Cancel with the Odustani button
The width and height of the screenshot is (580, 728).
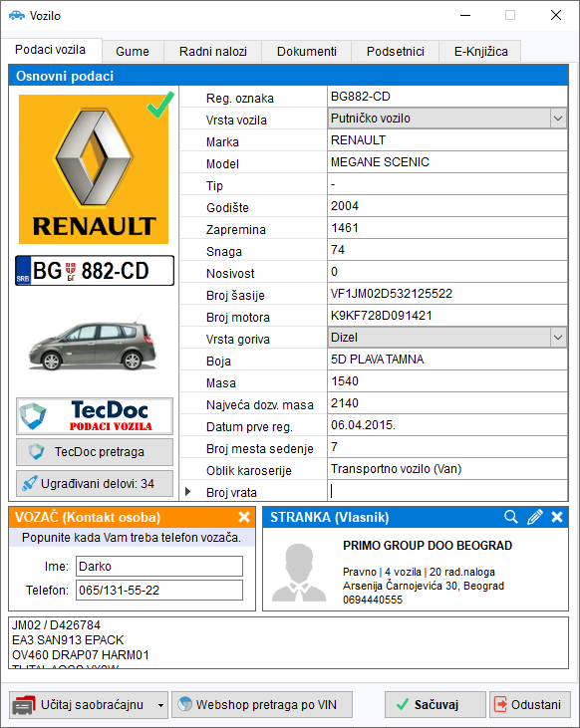pyautogui.click(x=530, y=705)
